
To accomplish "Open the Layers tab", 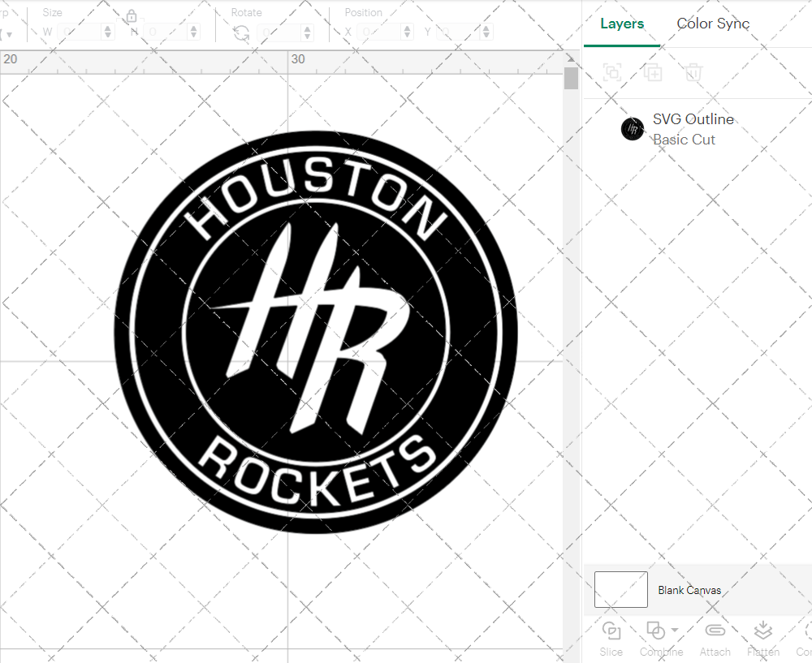I will [621, 24].
